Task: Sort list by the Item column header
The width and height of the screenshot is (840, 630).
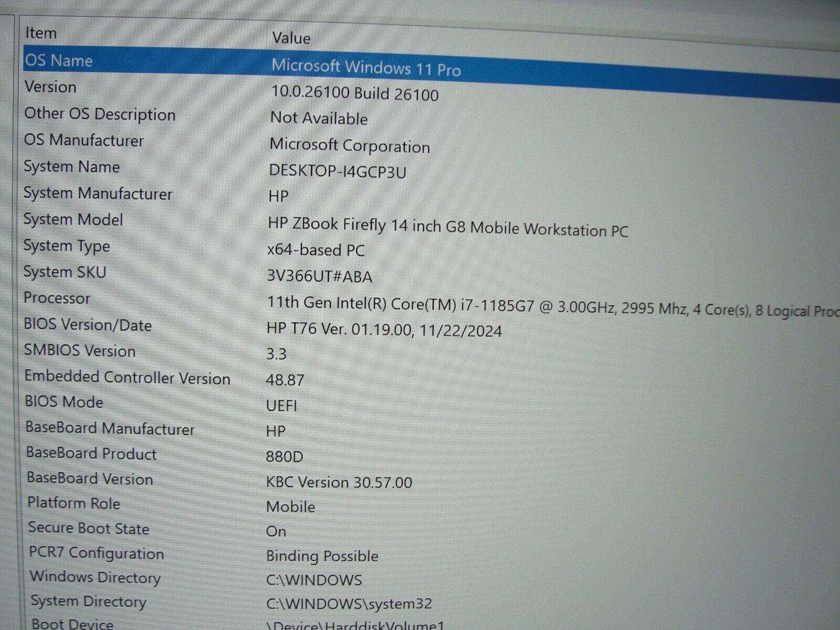Action: 41,33
